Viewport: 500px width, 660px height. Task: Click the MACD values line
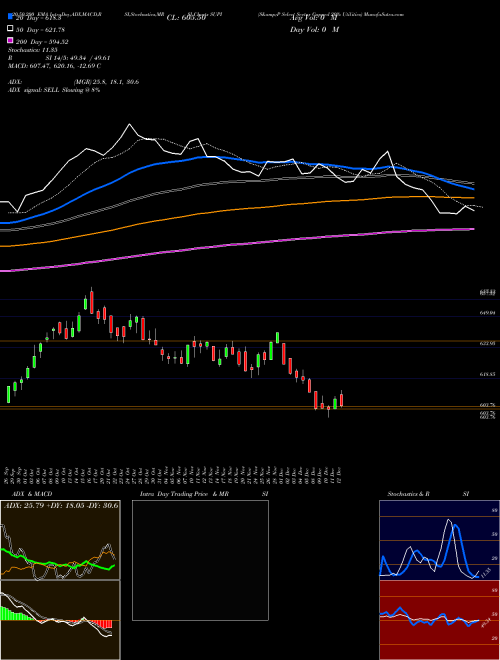click(x=54, y=66)
